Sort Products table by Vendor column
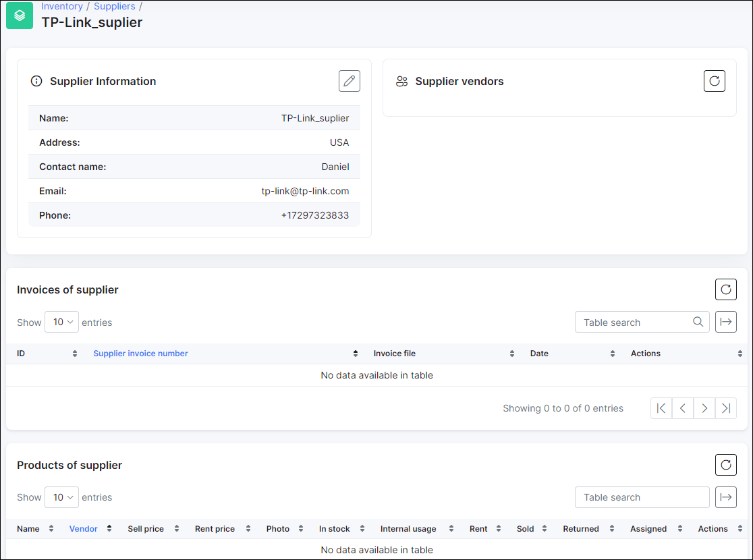753x560 pixels. click(90, 529)
